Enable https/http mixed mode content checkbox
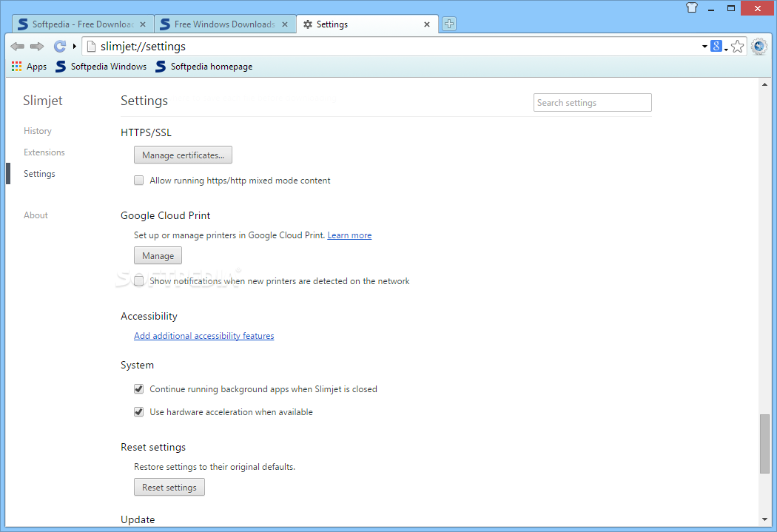Image resolution: width=777 pixels, height=532 pixels. point(139,181)
